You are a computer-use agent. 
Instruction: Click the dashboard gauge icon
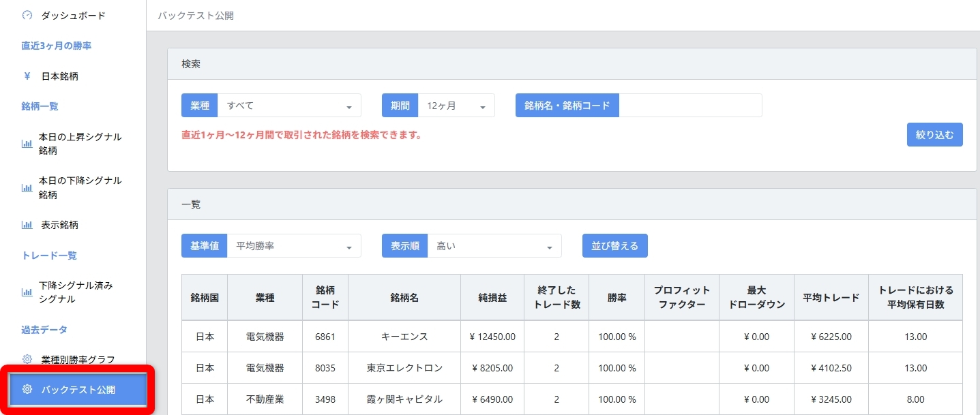coord(27,15)
